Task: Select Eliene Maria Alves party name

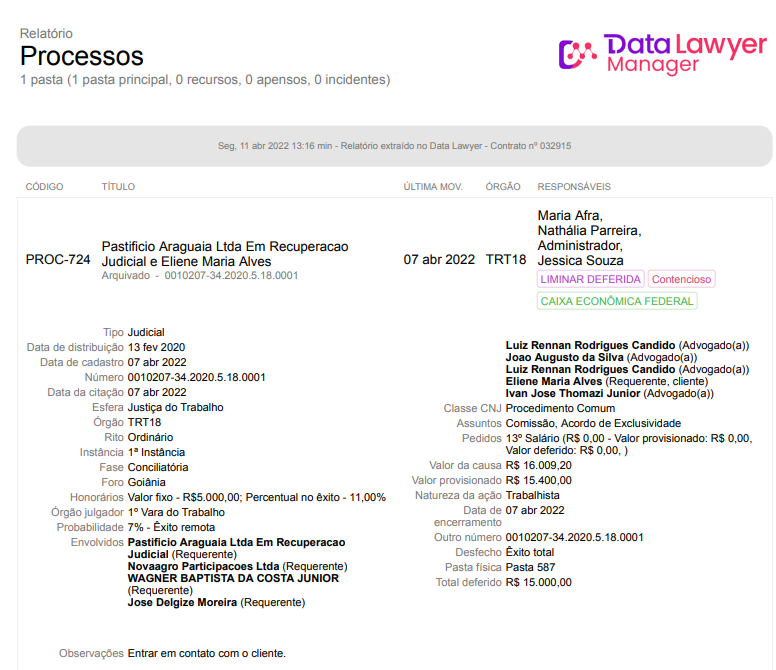Action: tap(554, 381)
